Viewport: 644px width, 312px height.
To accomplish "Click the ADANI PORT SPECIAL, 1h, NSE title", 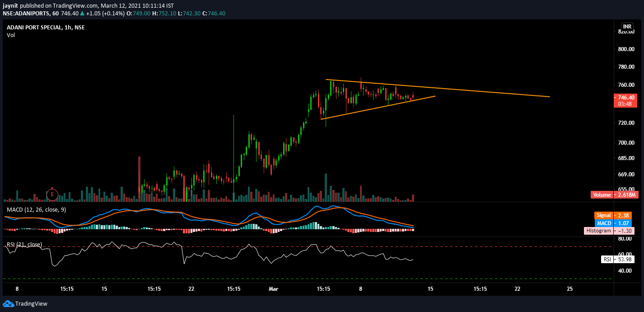I will click(46, 28).
